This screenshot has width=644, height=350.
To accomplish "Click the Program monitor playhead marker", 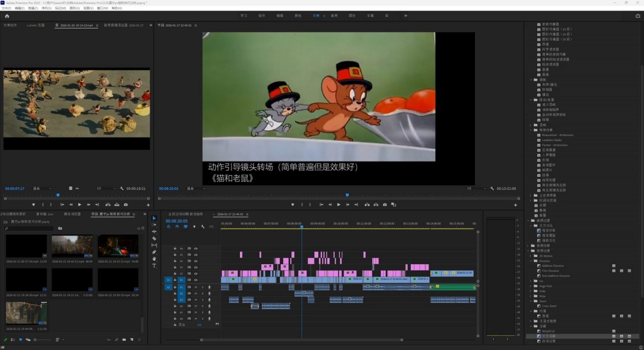I will [347, 195].
